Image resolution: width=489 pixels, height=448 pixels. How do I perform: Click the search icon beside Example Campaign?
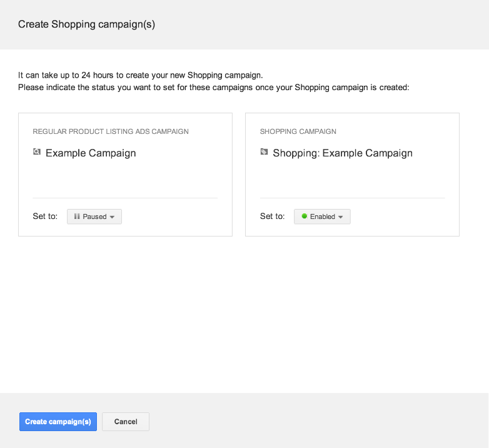pyautogui.click(x=37, y=152)
